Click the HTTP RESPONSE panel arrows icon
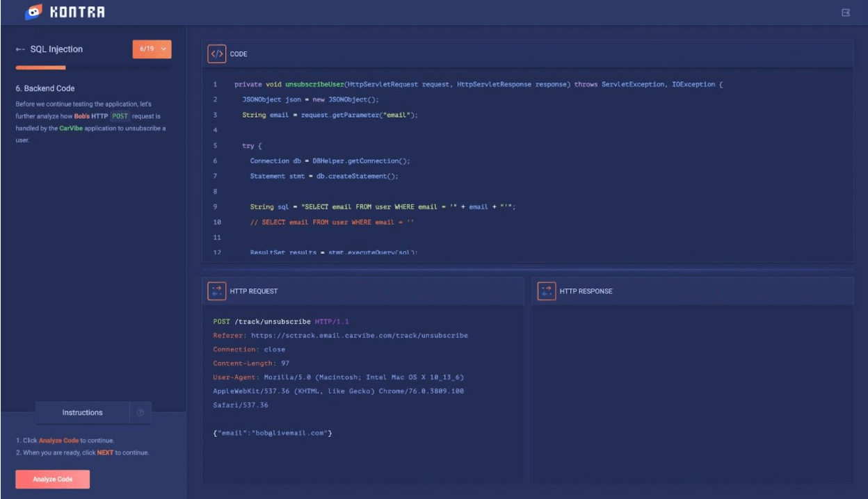Image resolution: width=868 pixels, height=499 pixels. coord(546,291)
